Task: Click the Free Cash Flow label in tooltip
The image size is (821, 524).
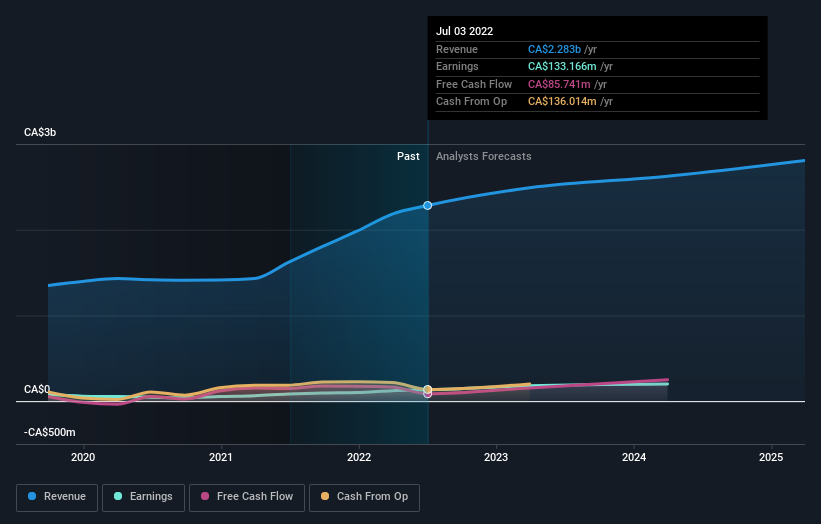Action: click(474, 84)
